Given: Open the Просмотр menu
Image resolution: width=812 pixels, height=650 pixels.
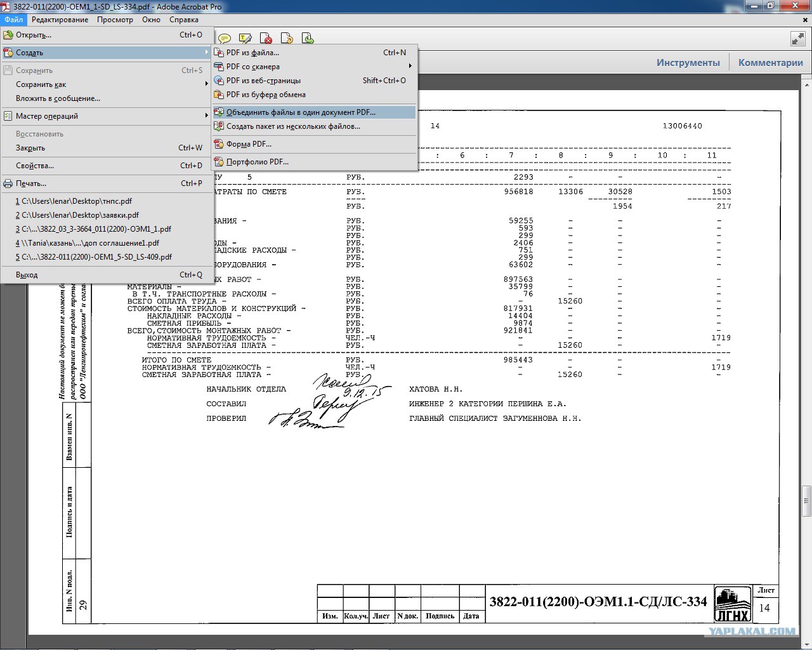Looking at the screenshot, I should click(x=115, y=20).
